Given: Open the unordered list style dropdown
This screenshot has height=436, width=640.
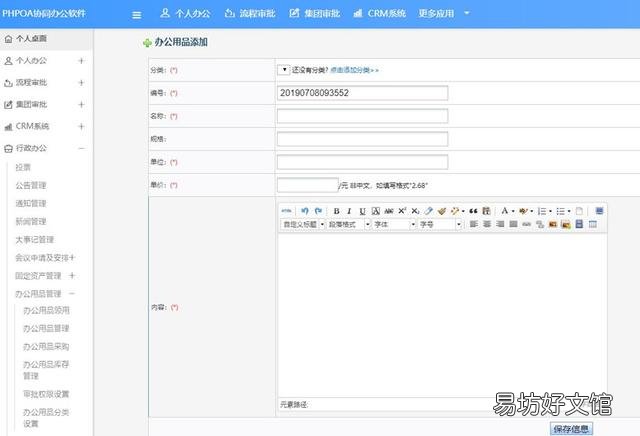Looking at the screenshot, I should click(569, 211).
